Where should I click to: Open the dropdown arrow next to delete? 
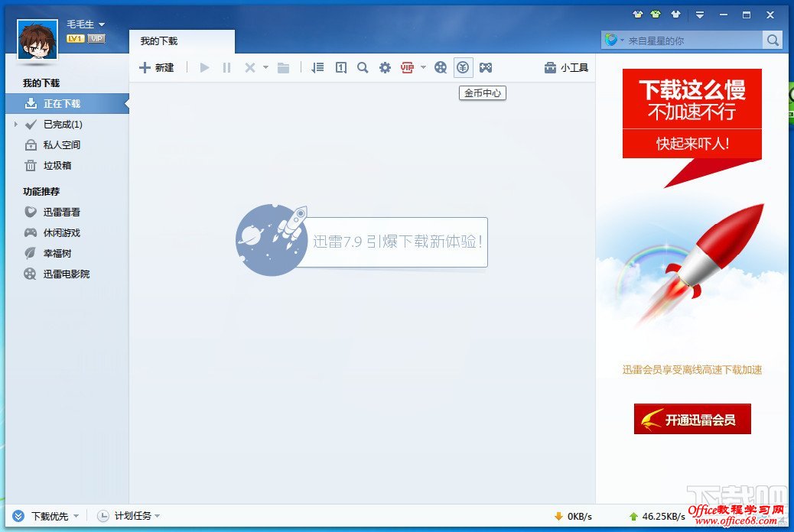[265, 67]
